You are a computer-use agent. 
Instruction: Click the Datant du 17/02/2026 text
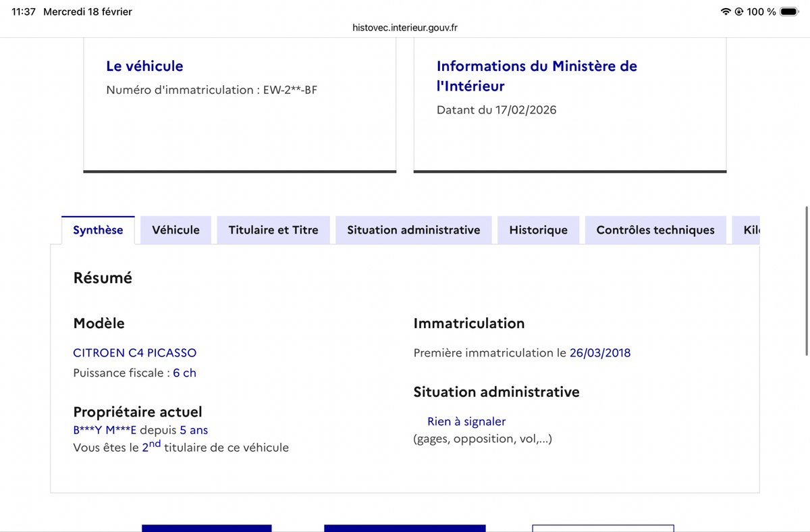point(497,110)
